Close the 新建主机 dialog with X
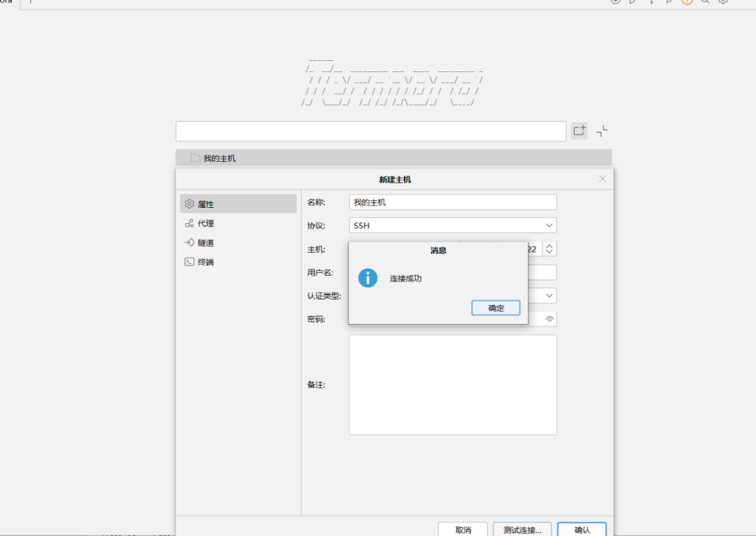756x536 pixels. pos(602,179)
